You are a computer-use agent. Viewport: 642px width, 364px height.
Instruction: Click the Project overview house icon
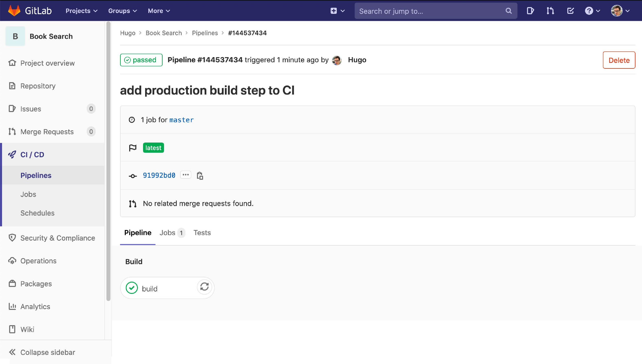[12, 63]
